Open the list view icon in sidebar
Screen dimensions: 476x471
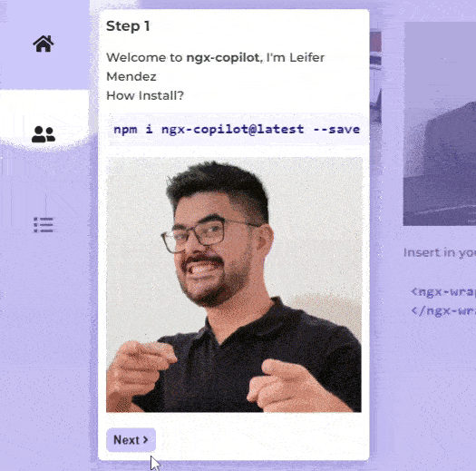(x=44, y=225)
